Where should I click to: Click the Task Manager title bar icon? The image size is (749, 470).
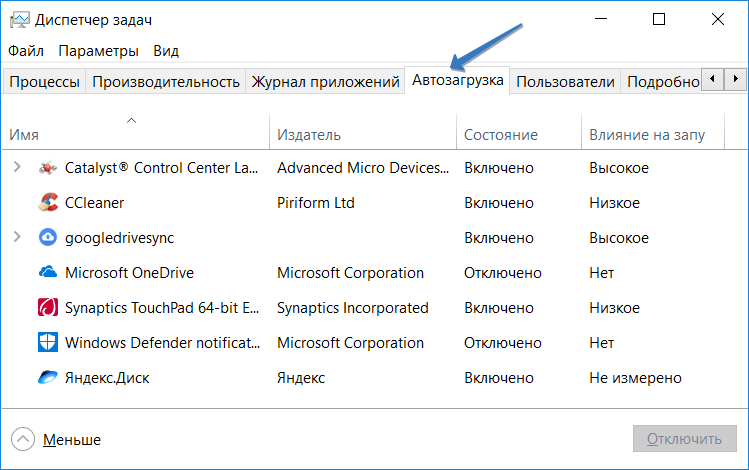coord(20,20)
